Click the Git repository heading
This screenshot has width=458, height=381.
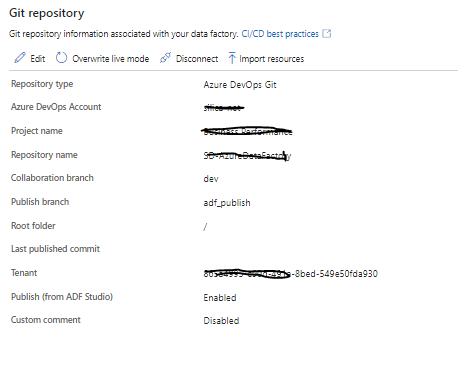[47, 13]
